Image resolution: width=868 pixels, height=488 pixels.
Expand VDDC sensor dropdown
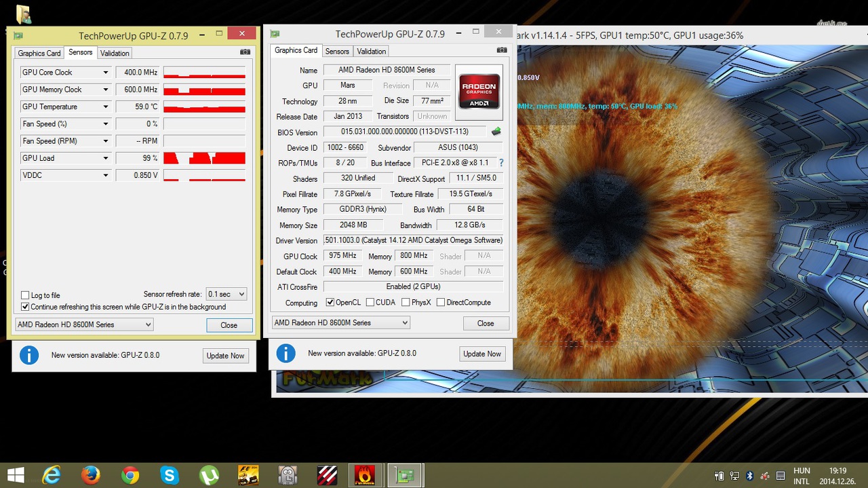point(105,175)
